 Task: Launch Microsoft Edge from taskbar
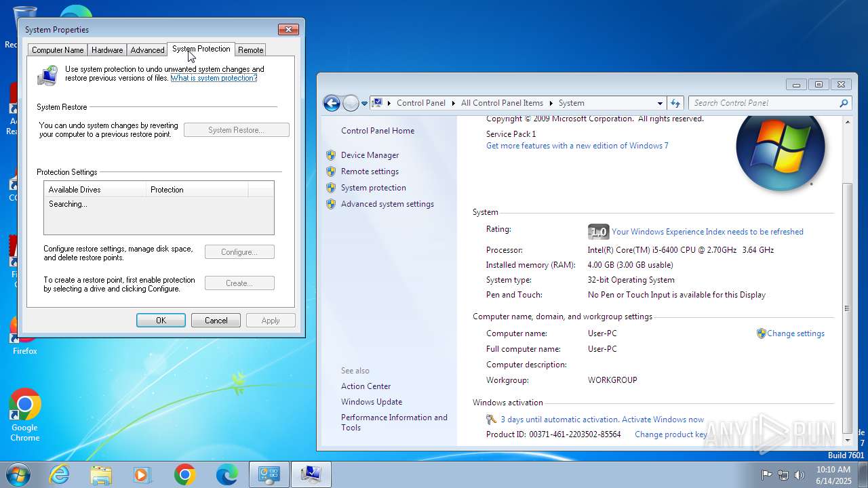(226, 474)
